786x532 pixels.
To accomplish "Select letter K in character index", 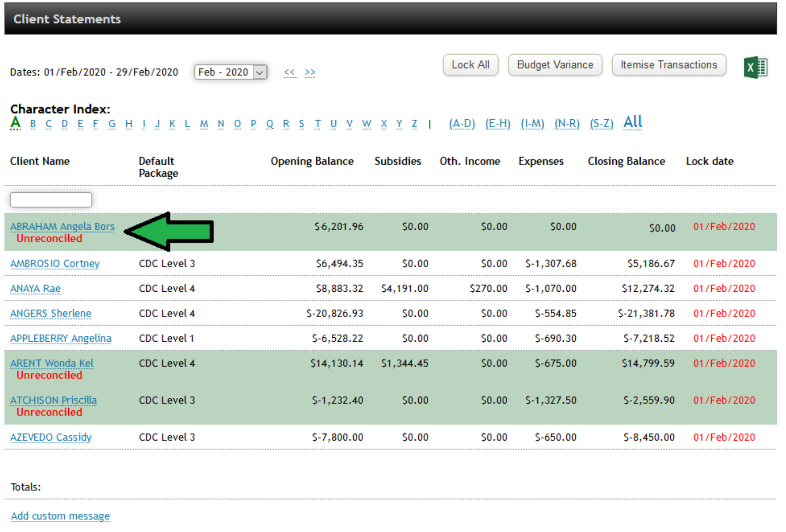I will click(x=172, y=124).
